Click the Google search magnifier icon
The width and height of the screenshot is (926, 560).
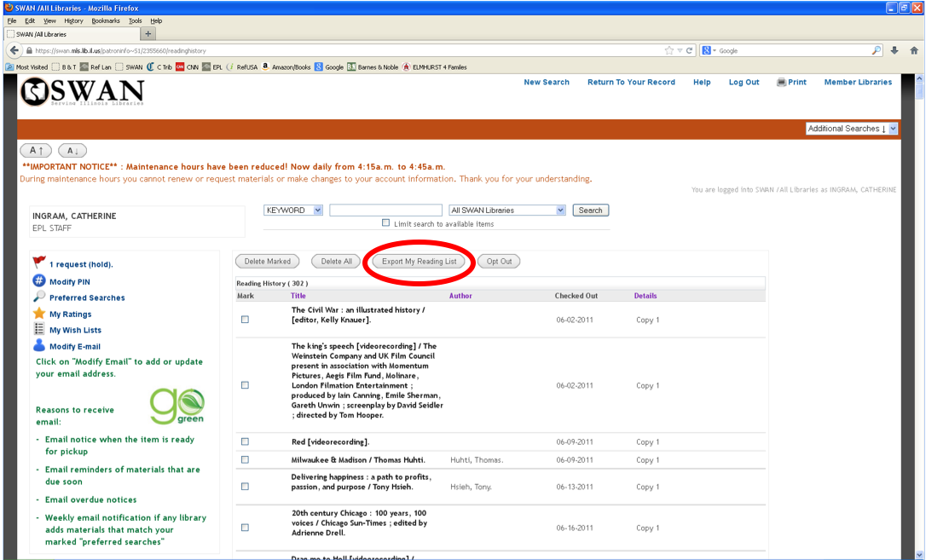[877, 51]
